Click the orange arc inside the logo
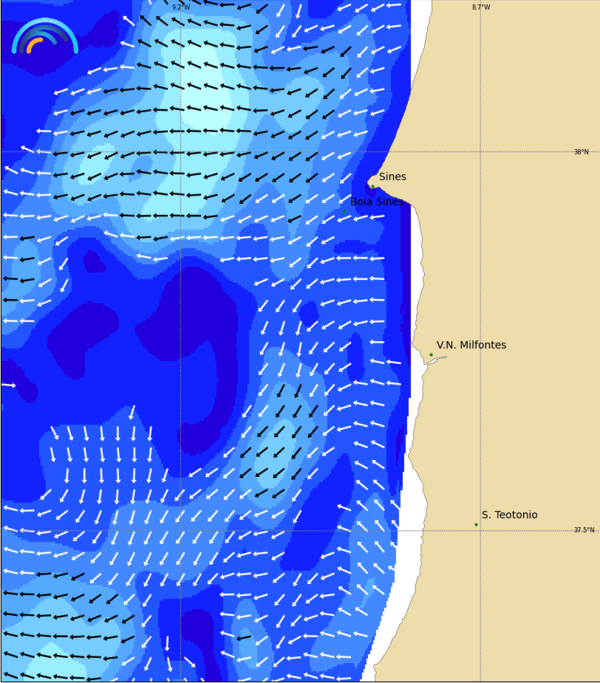600x683 pixels. [x=33, y=44]
